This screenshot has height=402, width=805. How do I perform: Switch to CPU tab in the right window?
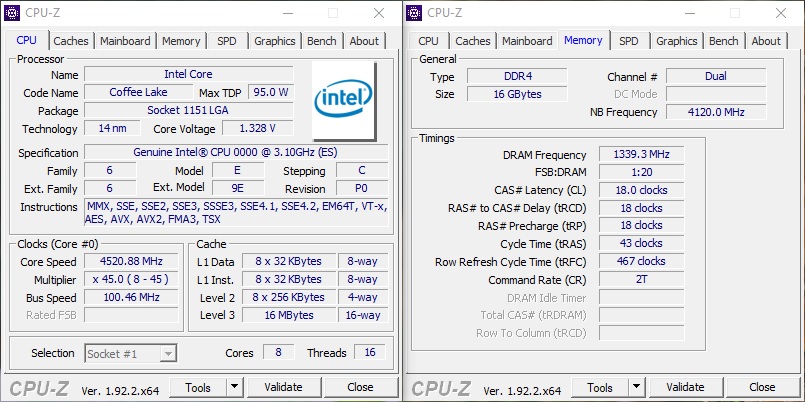[x=429, y=41]
